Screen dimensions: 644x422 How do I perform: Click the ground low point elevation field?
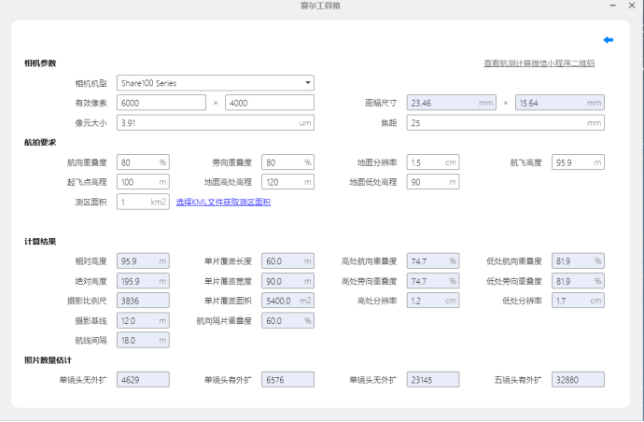click(x=425, y=182)
